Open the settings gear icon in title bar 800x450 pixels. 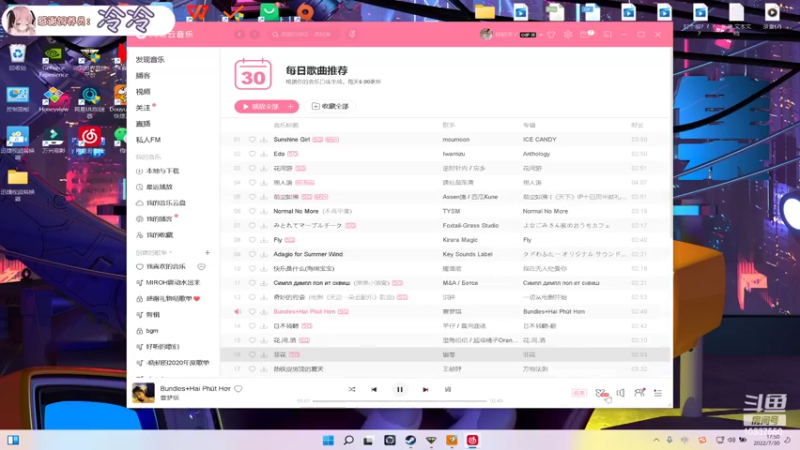coord(568,35)
